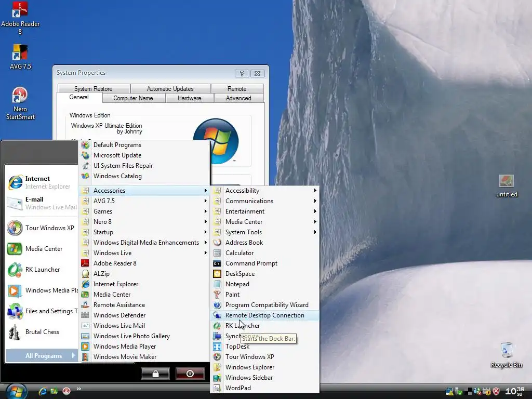Launch Brutal Chess from start menu

(42, 332)
